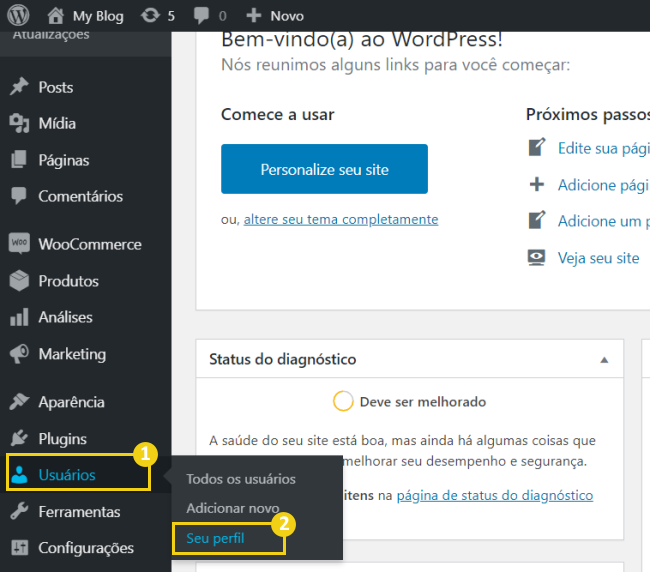Click the edit icon beside Edite sua página
This screenshot has height=572, width=650.
pos(537,147)
